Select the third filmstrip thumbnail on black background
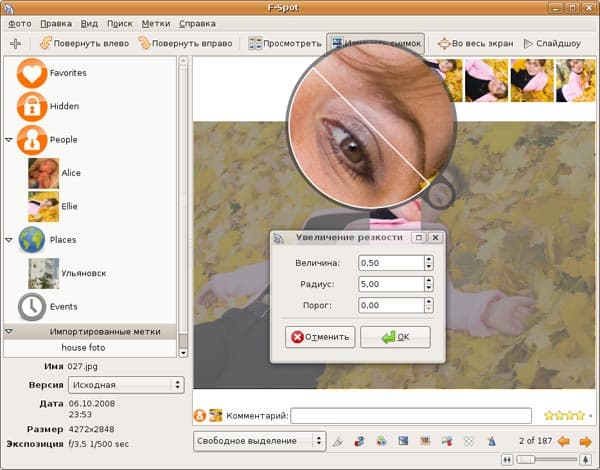The width and height of the screenshot is (600, 470). (486, 80)
